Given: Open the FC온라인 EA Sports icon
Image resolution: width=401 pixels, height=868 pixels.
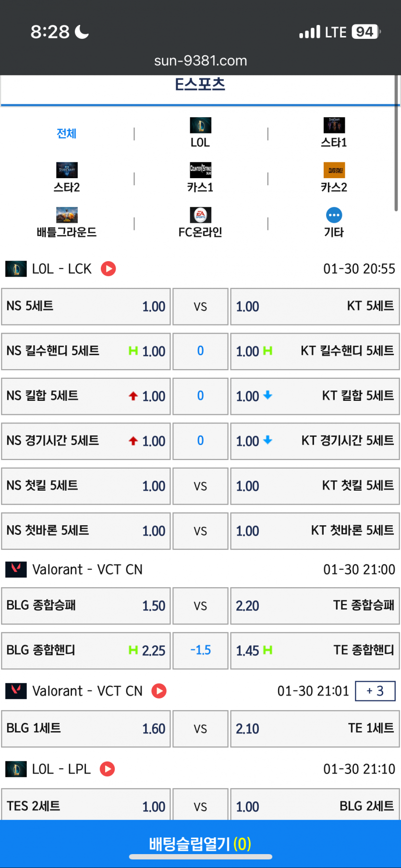Looking at the screenshot, I should (x=200, y=215).
